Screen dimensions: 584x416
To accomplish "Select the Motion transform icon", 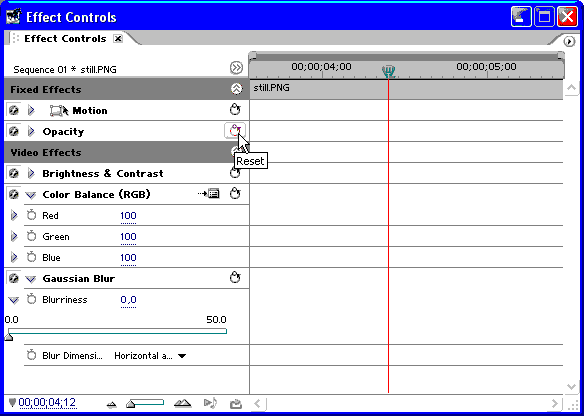I will pyautogui.click(x=59, y=111).
